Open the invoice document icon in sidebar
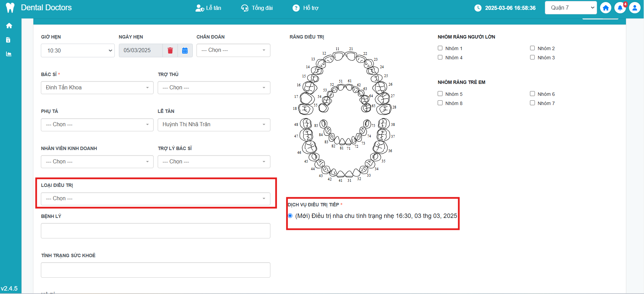Screen dimensions: 644x294 tap(9, 40)
